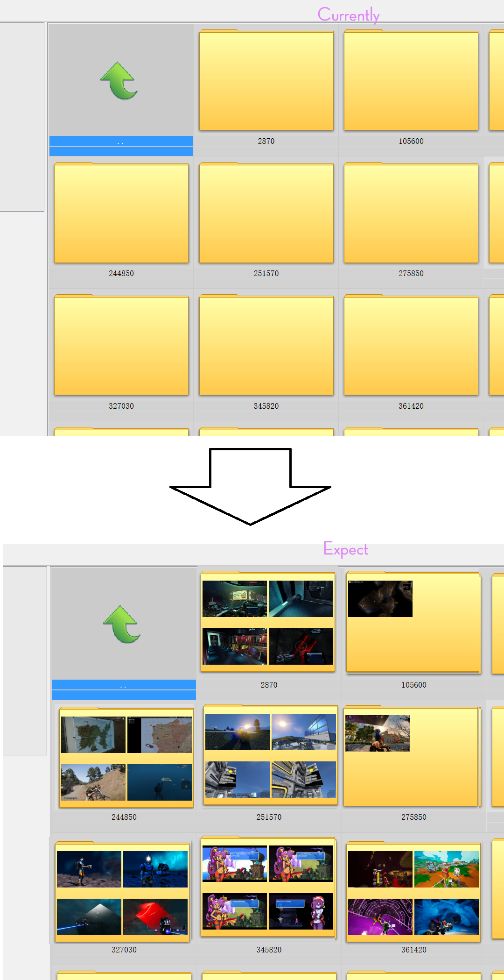Select label '361420' in Expect view
This screenshot has height=980, width=504.
[x=414, y=950]
